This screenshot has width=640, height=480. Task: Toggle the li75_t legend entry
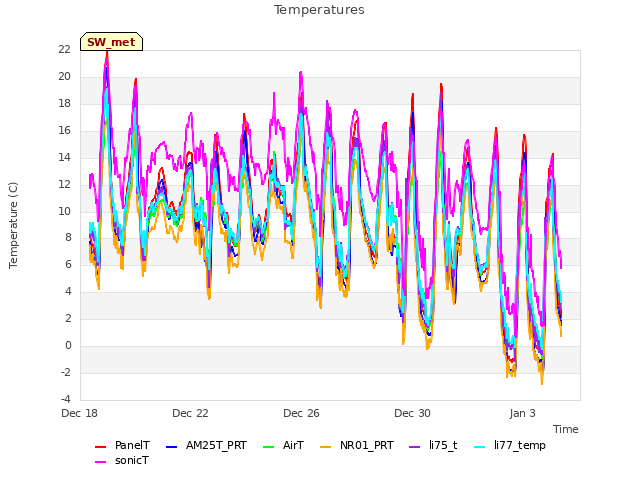click(x=433, y=445)
